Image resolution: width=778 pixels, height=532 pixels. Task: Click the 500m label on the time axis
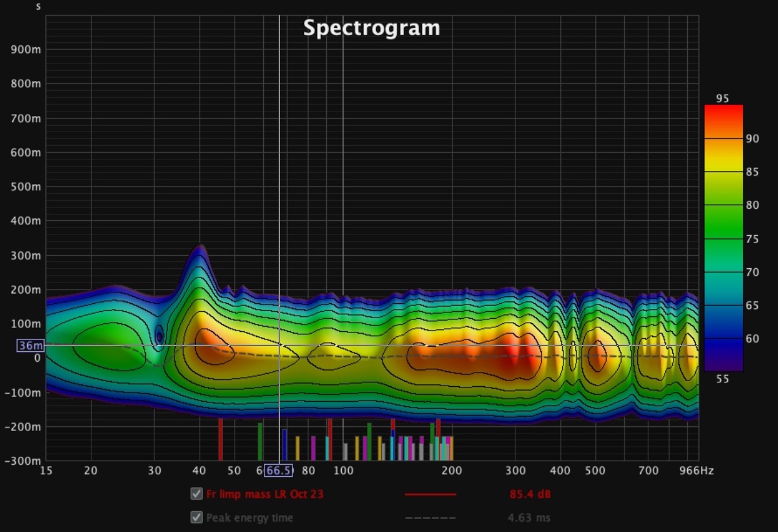27,187
